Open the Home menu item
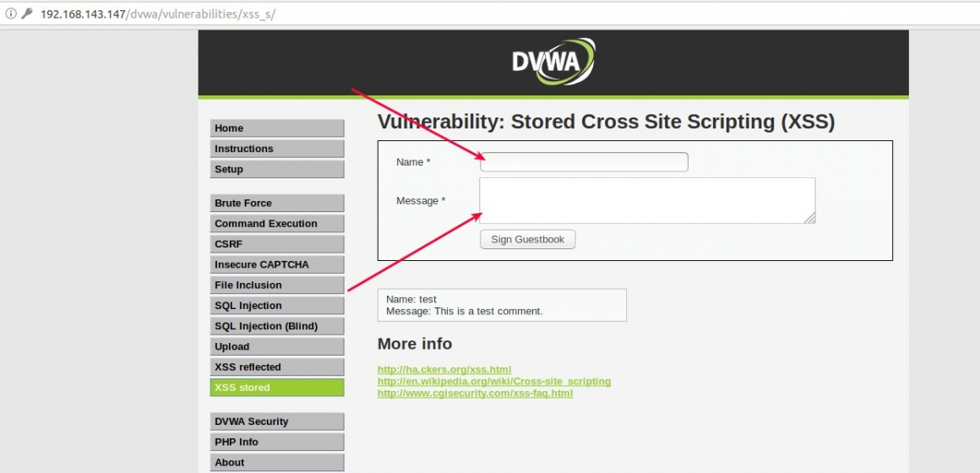This screenshot has height=473, width=980. click(277, 128)
